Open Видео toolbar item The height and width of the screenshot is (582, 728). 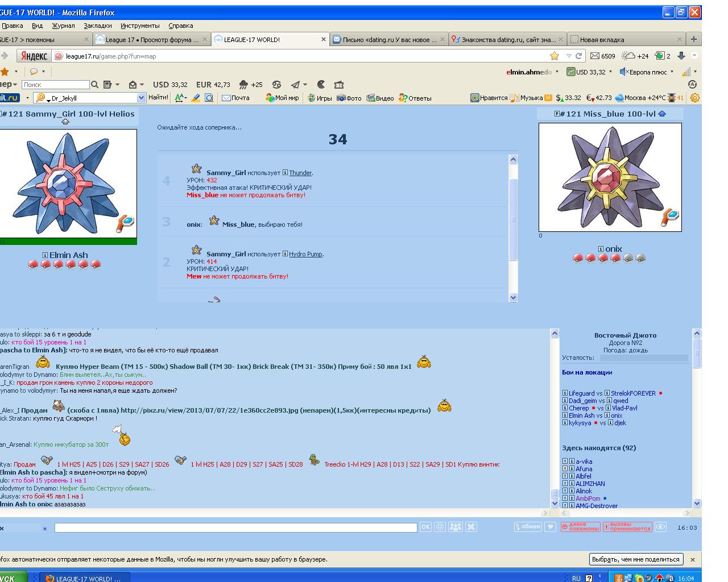(x=380, y=98)
